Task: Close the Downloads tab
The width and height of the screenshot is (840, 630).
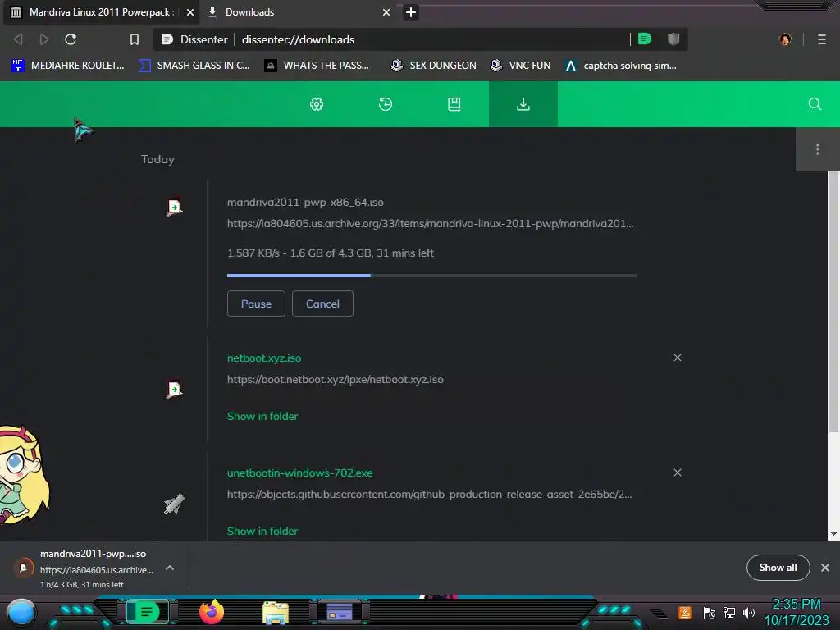Action: [x=386, y=12]
